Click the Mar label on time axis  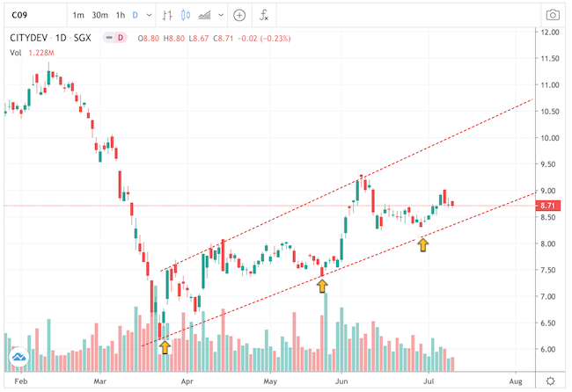(99, 381)
